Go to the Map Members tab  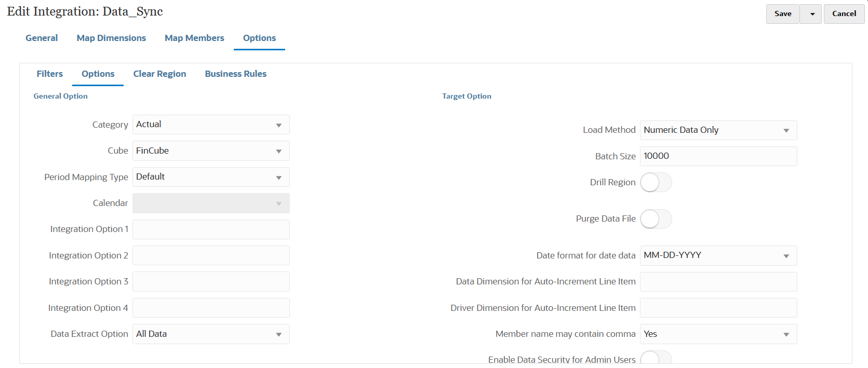click(194, 38)
